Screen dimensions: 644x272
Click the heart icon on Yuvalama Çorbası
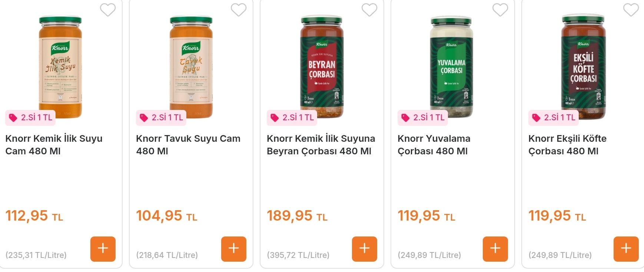click(x=500, y=10)
